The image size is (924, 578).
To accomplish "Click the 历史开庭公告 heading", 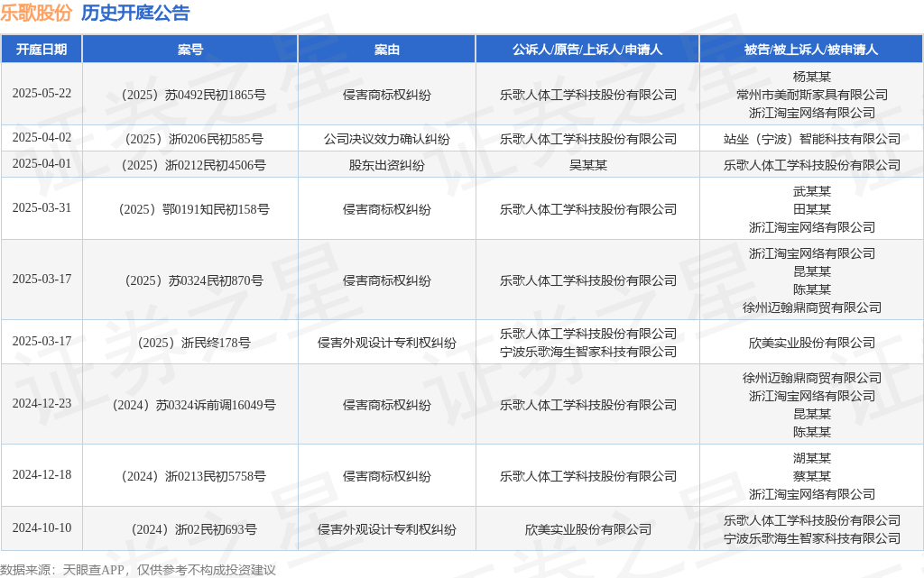I will tap(135, 13).
